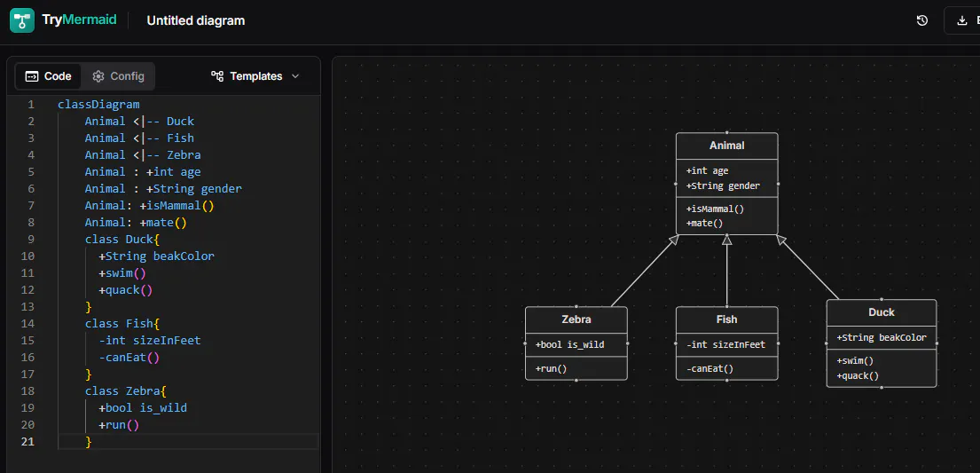Click code line 'Animal: +mate()'
980x473 pixels.
point(136,223)
